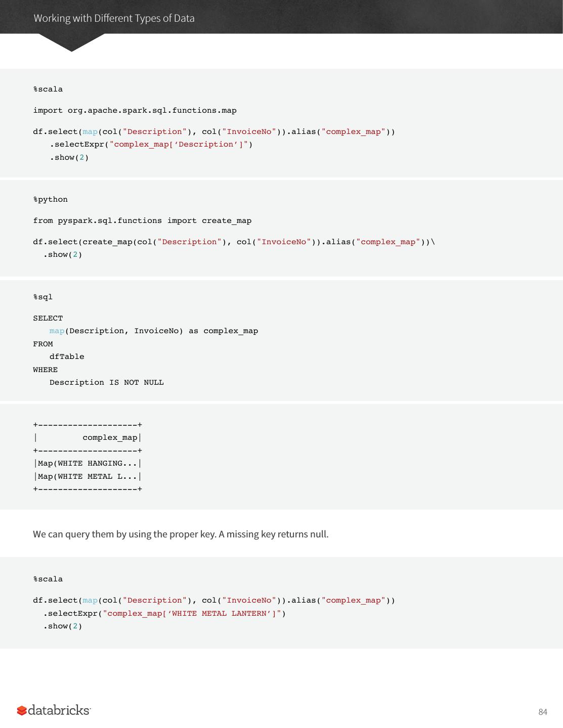Click the complex_map table header
Viewport: 563px width, 728px height.
[x=110, y=438]
